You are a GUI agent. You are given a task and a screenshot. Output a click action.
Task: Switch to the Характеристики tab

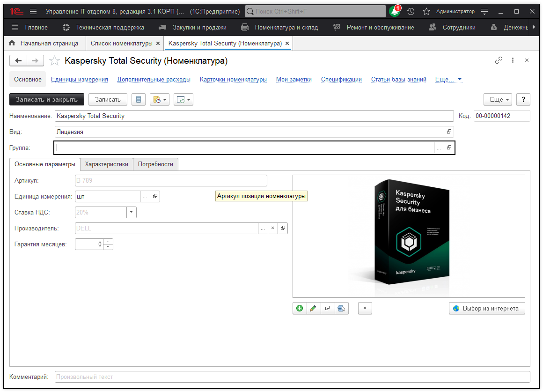coord(106,164)
